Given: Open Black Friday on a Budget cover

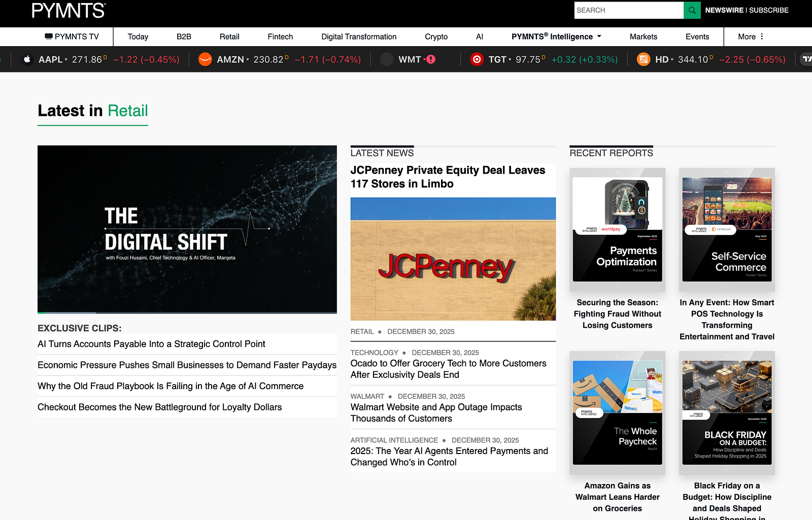Looking at the screenshot, I should [727, 413].
